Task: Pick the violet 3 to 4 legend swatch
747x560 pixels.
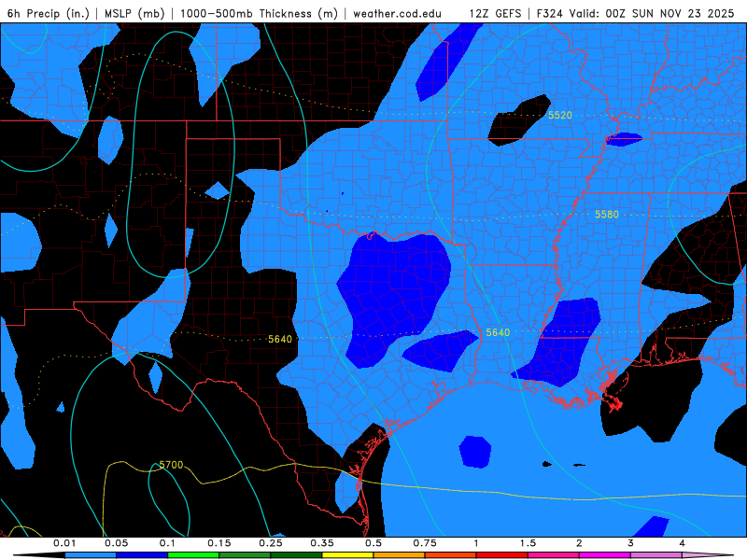Action: (656, 555)
